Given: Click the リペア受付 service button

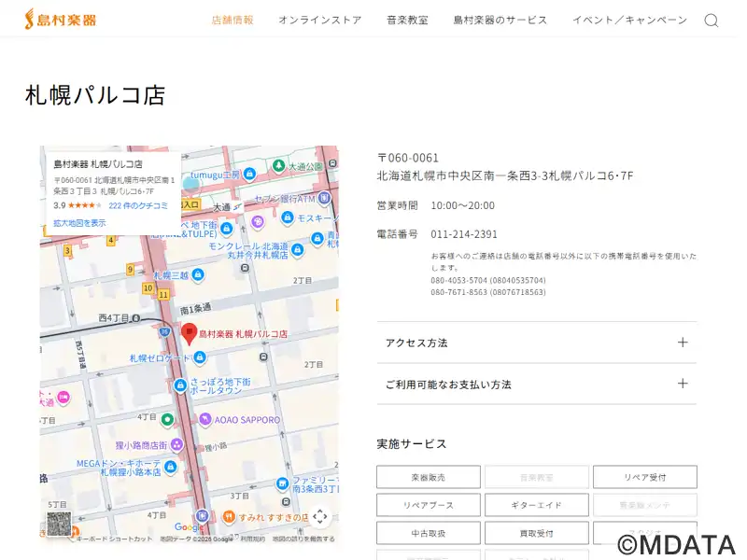Looking at the screenshot, I should coord(645,477).
